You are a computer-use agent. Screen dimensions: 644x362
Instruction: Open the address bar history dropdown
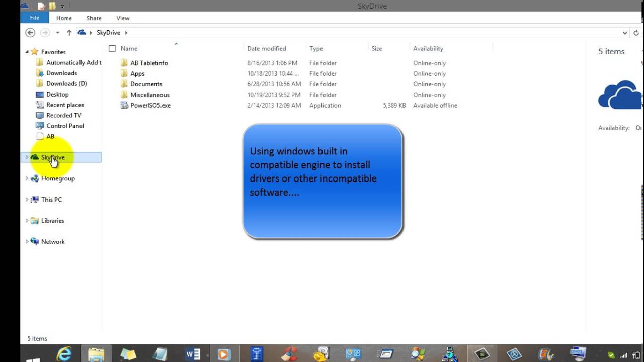click(x=625, y=33)
